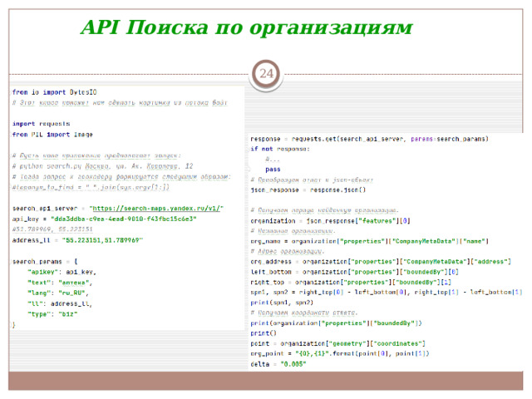This screenshot has height=399, width=532.
Task: Click the slide number badge 24
Action: click(266, 73)
